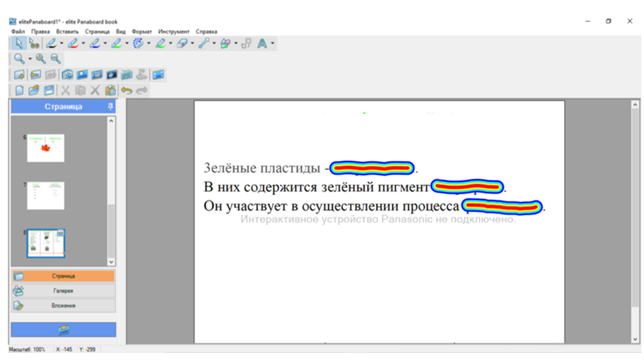Click the zoom in magnifier icon
The width and height of the screenshot is (644, 361).
(41, 59)
